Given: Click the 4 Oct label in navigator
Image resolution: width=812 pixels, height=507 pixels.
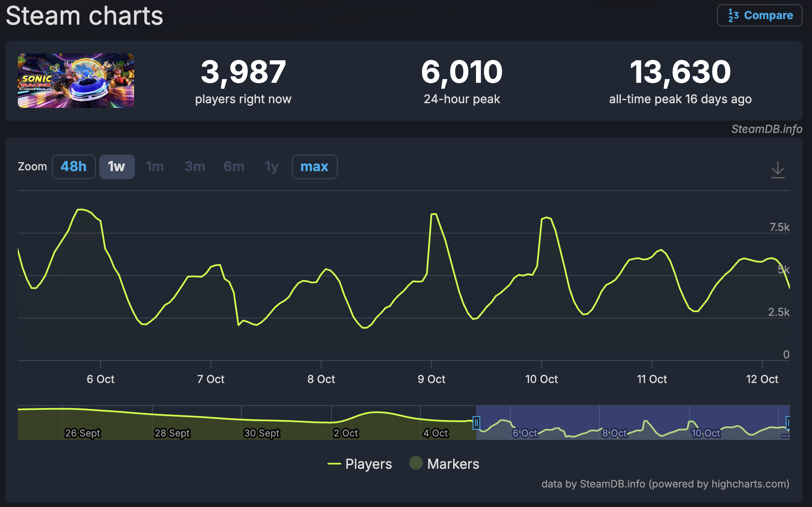Looking at the screenshot, I should pos(436,433).
